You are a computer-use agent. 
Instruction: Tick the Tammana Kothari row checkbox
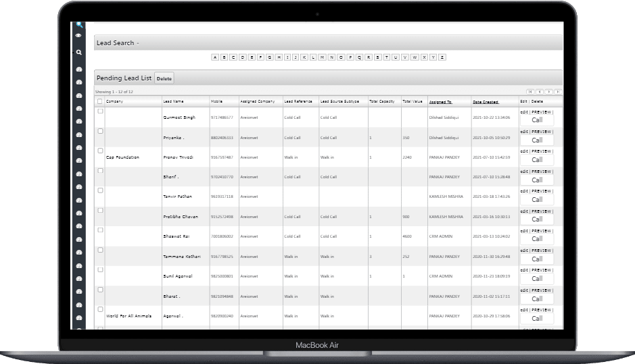point(101,250)
